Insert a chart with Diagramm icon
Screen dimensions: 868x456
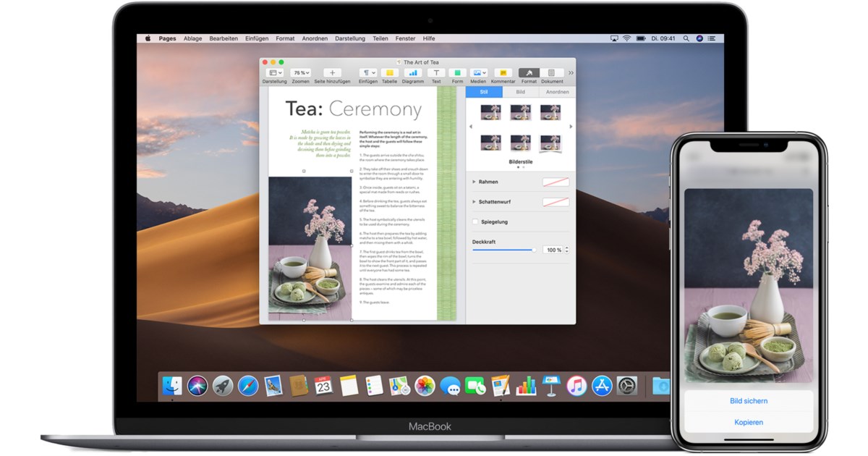(413, 73)
